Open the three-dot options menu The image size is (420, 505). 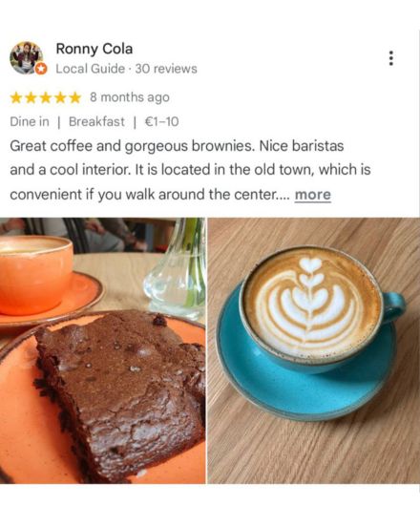pyautogui.click(x=391, y=58)
